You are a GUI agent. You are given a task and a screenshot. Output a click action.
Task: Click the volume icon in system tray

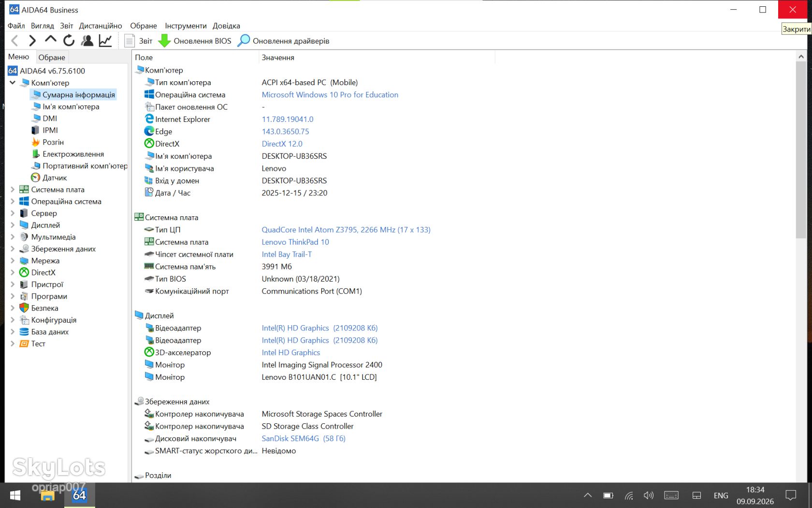tap(649, 495)
